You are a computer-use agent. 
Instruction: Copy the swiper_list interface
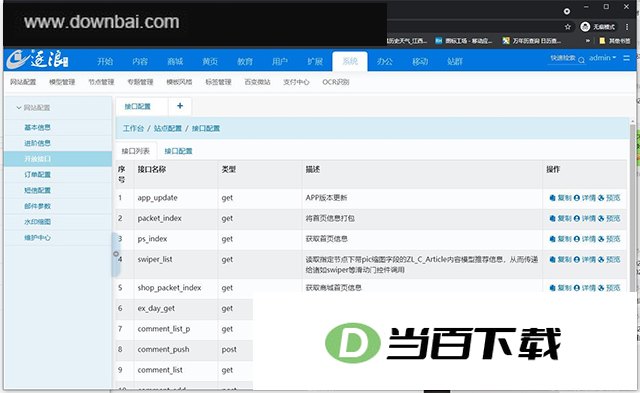(560, 260)
